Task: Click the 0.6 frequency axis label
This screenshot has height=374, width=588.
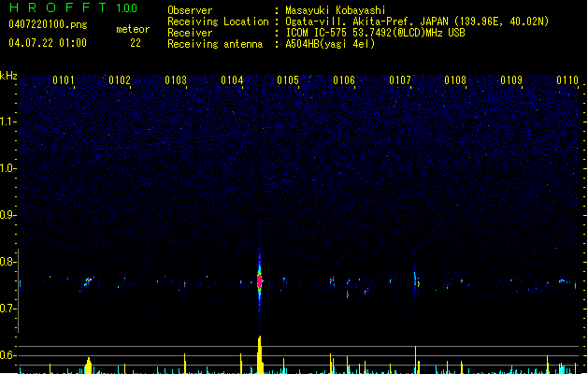Action: click(x=8, y=355)
